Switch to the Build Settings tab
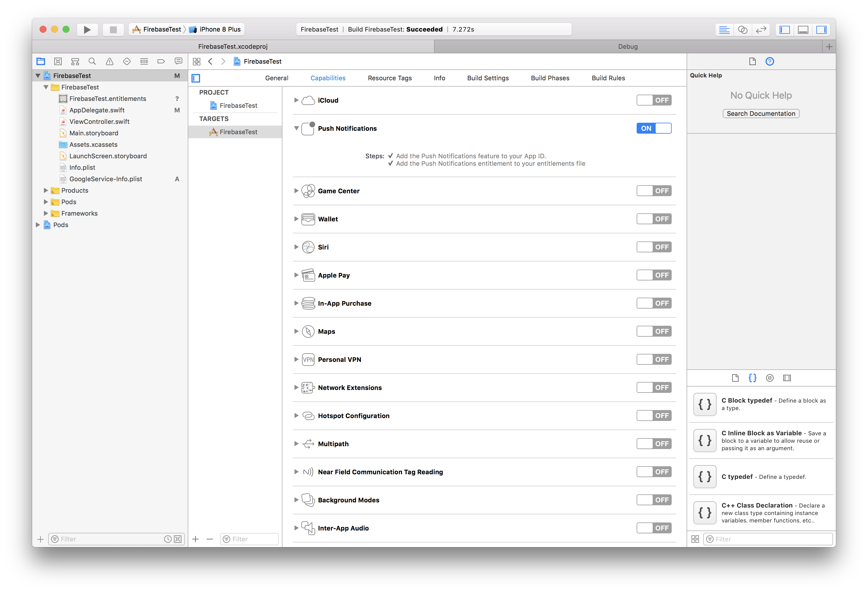Viewport: 868px width, 593px height. 488,78
